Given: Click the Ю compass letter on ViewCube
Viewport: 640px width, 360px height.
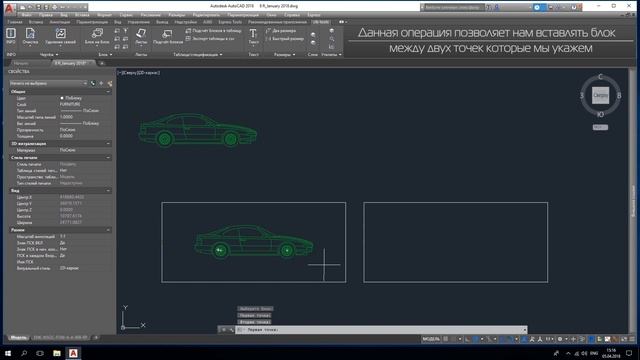Looking at the screenshot, I should click(x=600, y=115).
